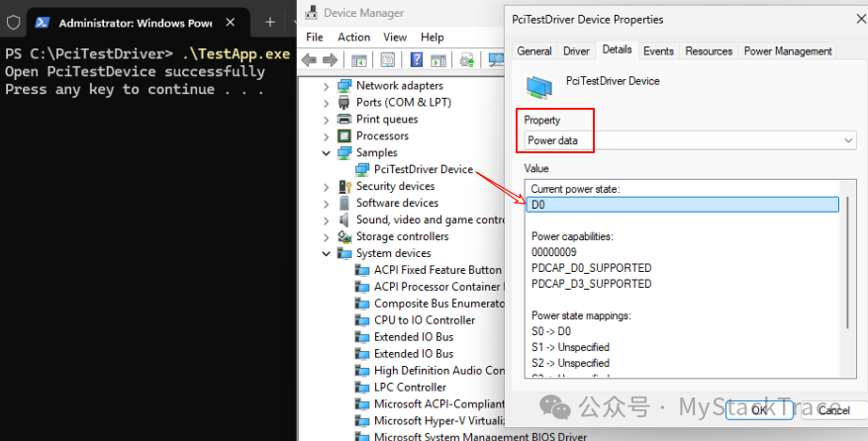
Task: Click the Scan for hardware changes icon
Action: pyautogui.click(x=496, y=59)
